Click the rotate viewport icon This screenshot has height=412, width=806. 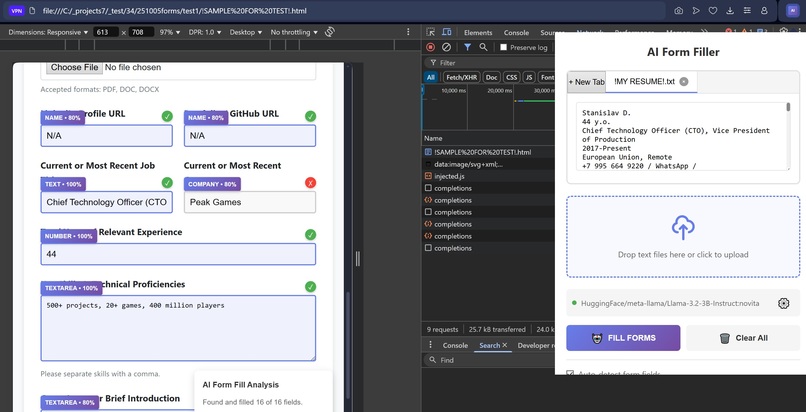(x=330, y=32)
